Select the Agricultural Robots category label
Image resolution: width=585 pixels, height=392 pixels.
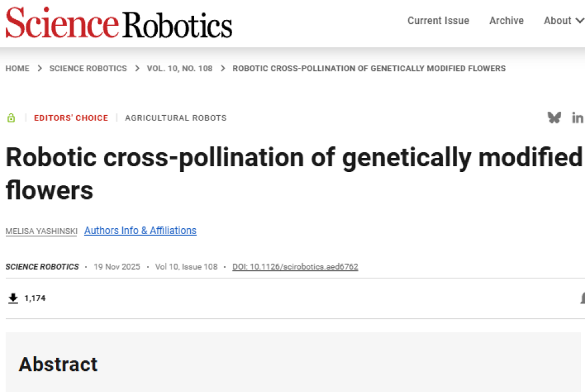pyautogui.click(x=175, y=118)
